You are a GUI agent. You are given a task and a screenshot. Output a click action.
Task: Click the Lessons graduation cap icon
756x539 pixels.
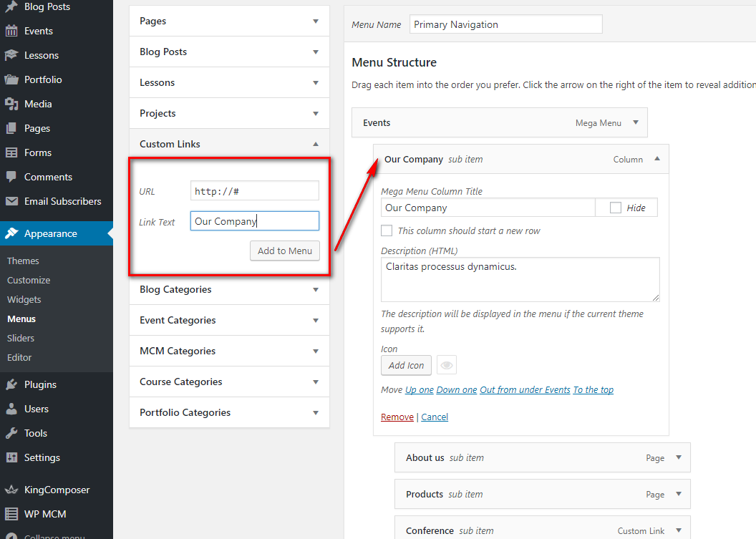click(11, 55)
